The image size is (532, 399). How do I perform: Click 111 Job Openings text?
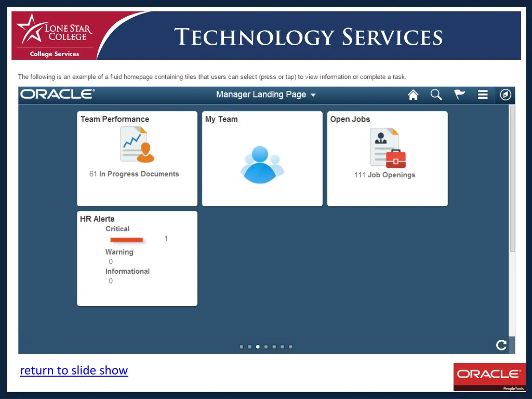[x=385, y=175]
